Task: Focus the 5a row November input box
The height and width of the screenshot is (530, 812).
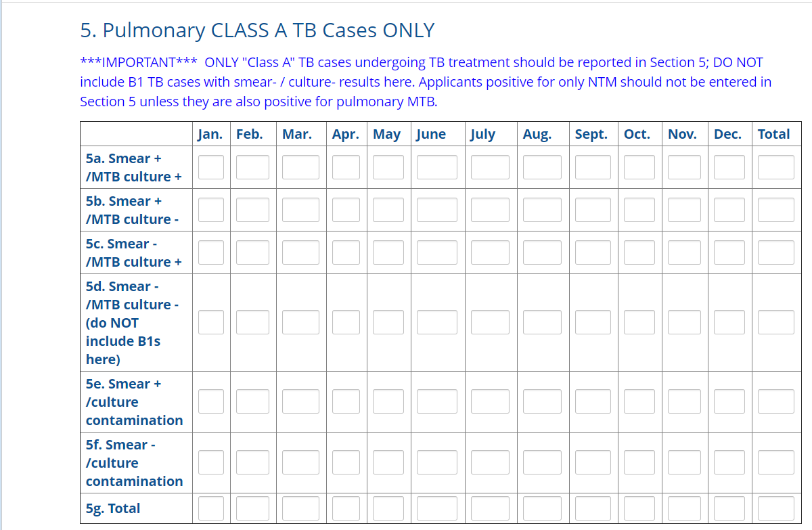Action: tap(684, 167)
